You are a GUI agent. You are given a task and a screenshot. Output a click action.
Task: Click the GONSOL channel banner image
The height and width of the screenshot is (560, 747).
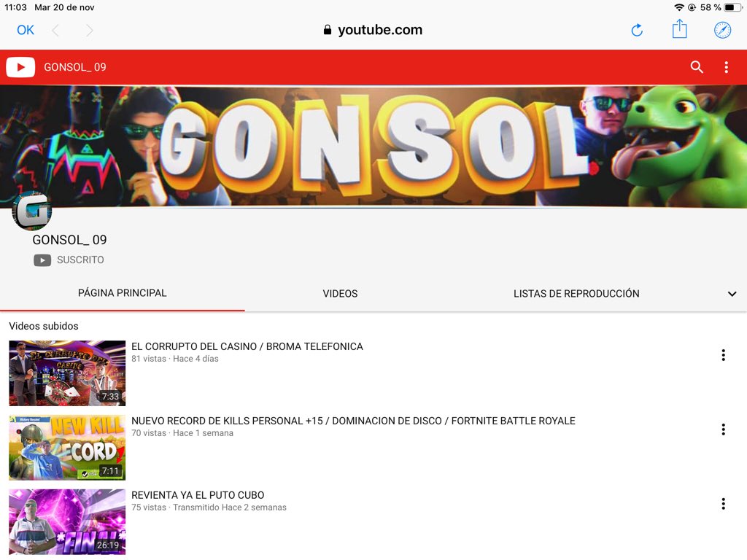pos(373,146)
